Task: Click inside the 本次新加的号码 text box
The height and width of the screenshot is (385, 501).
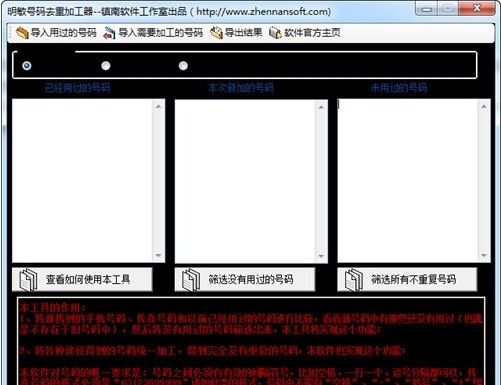Action: click(245, 181)
